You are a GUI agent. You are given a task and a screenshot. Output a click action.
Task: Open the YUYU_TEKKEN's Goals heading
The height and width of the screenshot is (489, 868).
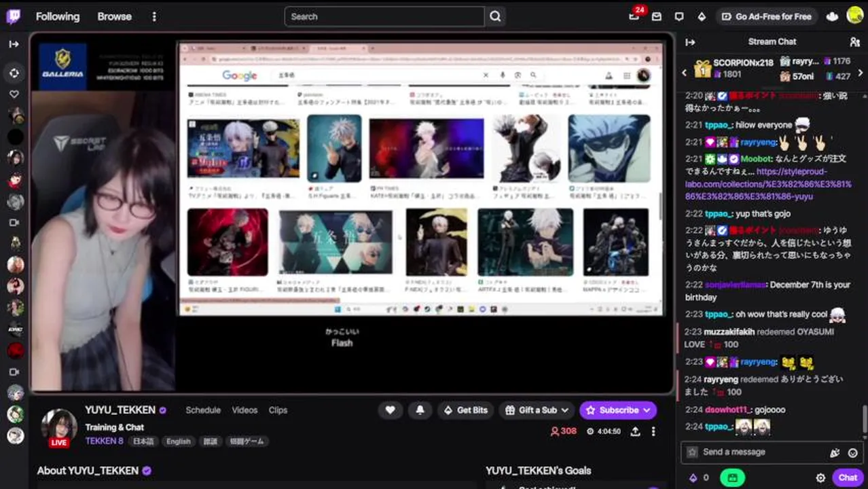click(x=539, y=471)
